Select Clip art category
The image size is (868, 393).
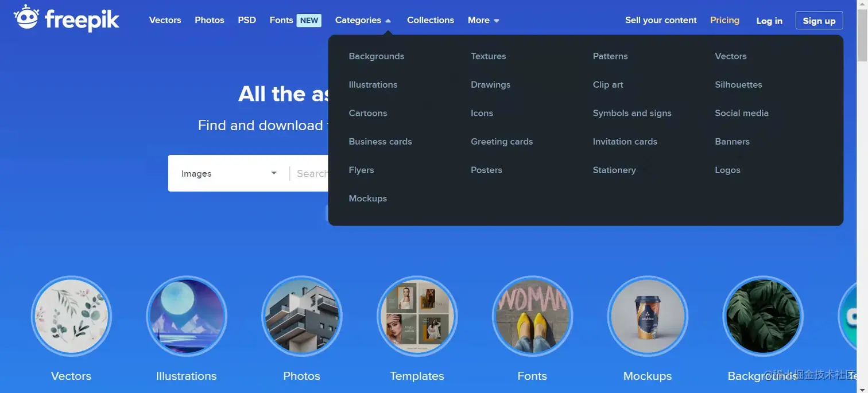(x=608, y=85)
